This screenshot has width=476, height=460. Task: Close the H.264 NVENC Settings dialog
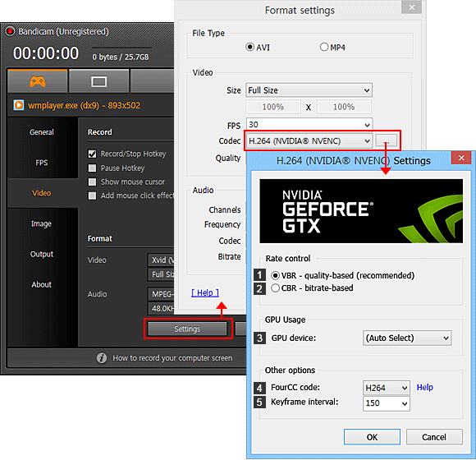461,158
